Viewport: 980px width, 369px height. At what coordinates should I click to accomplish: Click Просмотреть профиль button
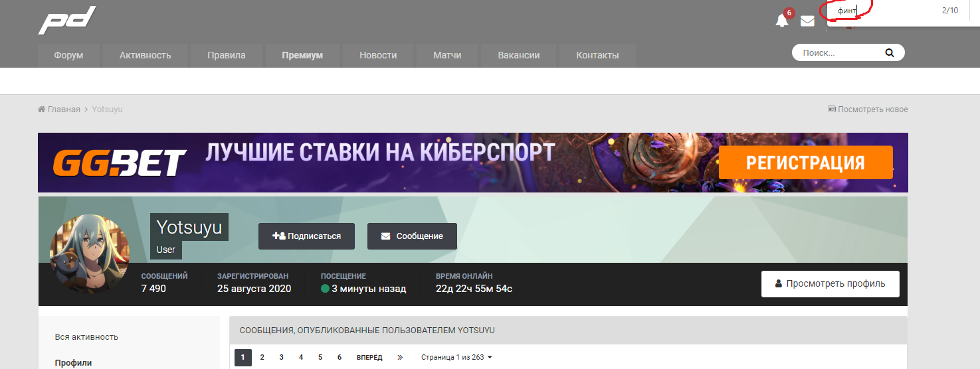(x=830, y=283)
